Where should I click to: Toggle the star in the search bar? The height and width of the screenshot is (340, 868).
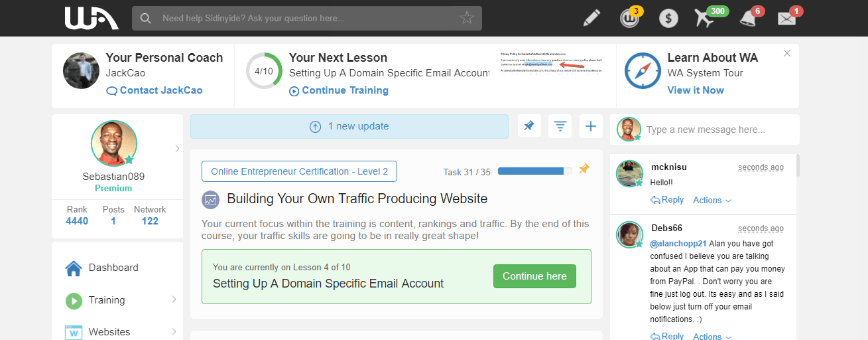point(467,18)
